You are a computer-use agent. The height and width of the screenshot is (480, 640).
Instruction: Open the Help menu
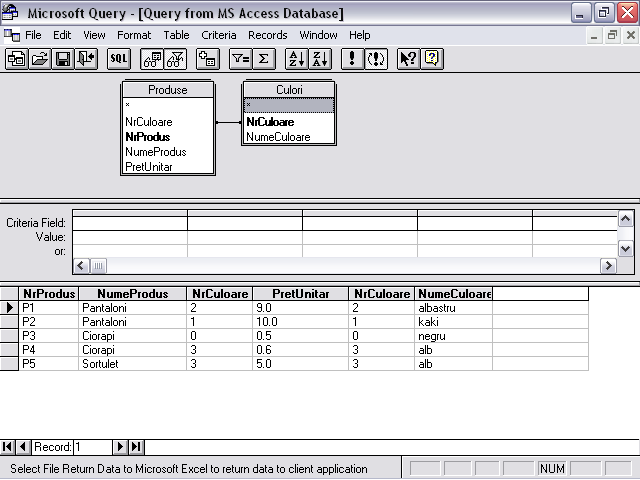(360, 35)
